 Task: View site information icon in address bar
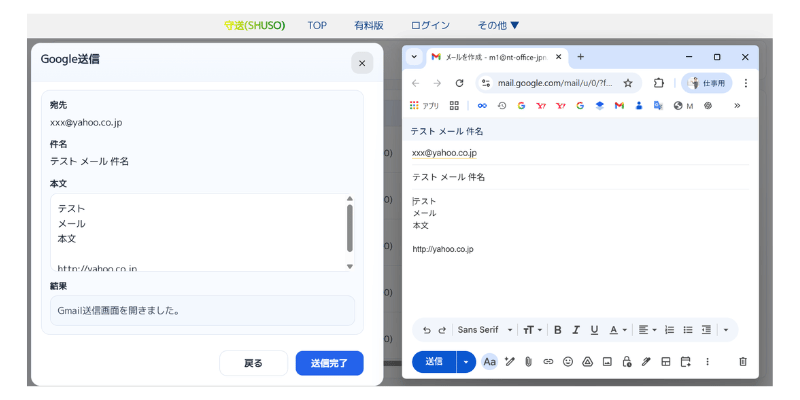(x=486, y=83)
